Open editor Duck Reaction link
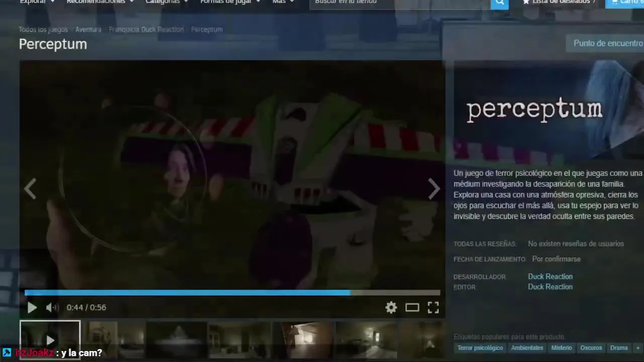 click(x=550, y=287)
